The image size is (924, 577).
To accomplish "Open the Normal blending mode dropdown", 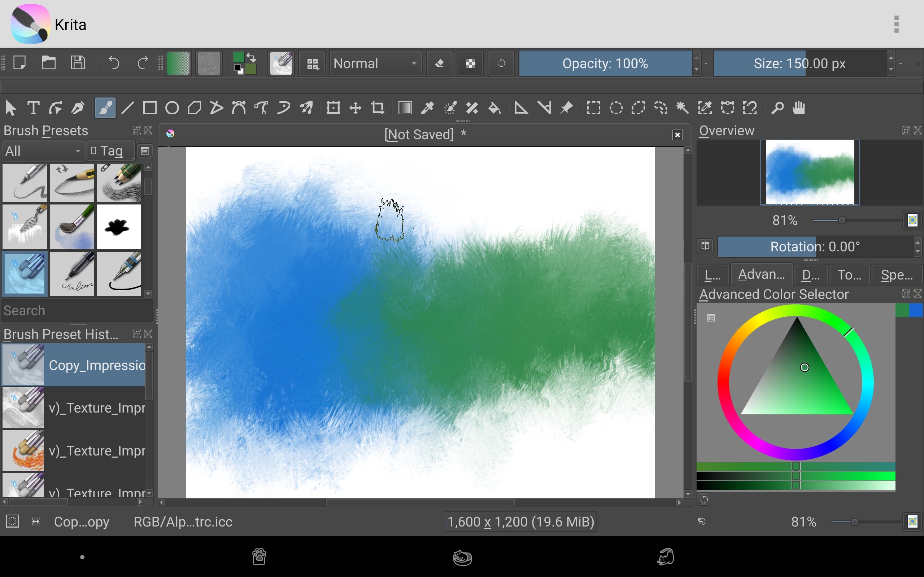I will tap(375, 63).
